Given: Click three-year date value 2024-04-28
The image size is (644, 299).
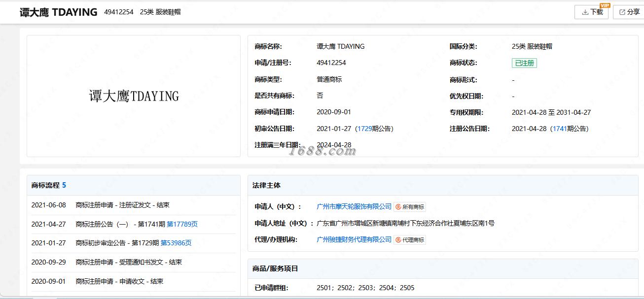Looking at the screenshot, I should (x=334, y=145).
